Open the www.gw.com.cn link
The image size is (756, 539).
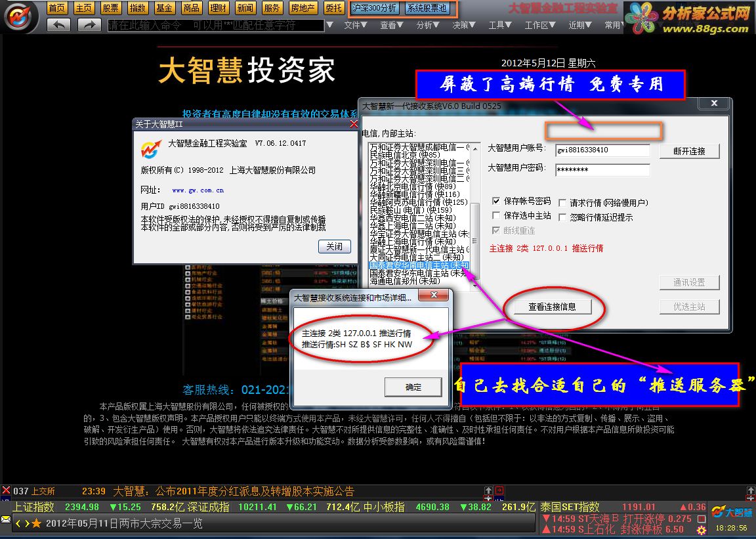198,190
